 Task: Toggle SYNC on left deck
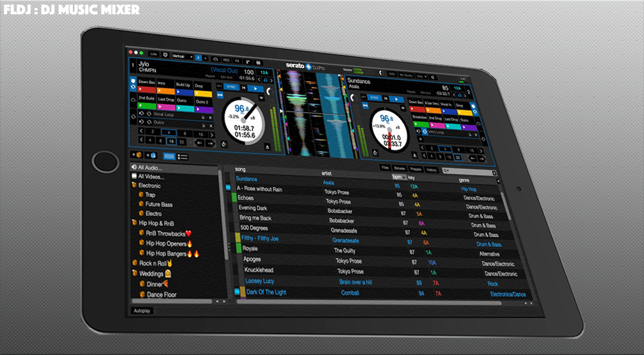click(x=231, y=87)
